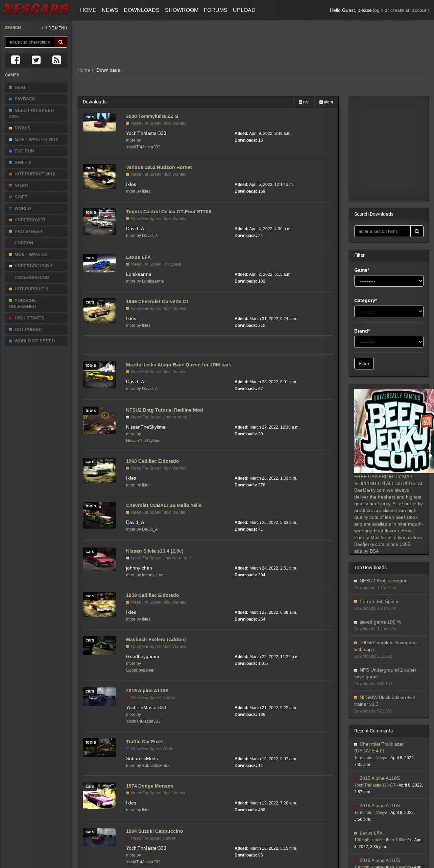Select Need For Speed 2015 game
The height and width of the screenshot is (868, 434).
36,114
